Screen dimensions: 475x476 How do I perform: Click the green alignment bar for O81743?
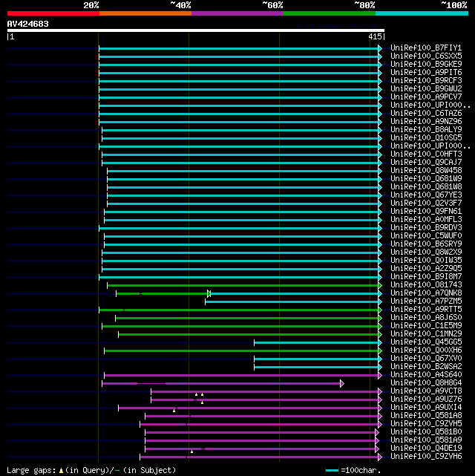pyautogui.click(x=243, y=285)
